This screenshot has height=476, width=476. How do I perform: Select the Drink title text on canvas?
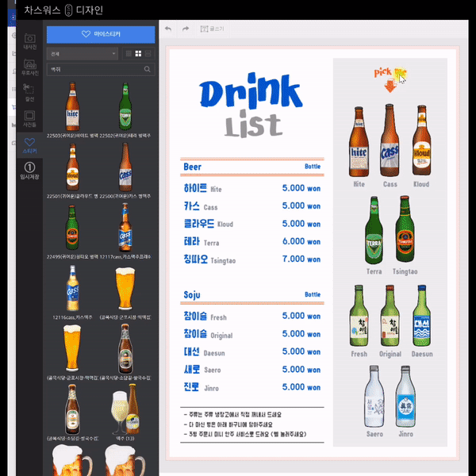(251, 90)
